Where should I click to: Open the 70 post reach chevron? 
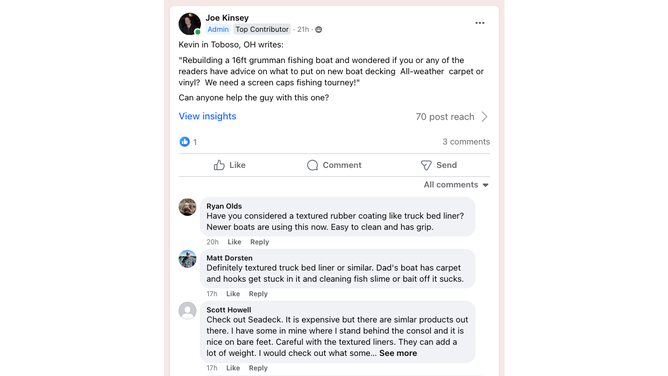pos(484,117)
